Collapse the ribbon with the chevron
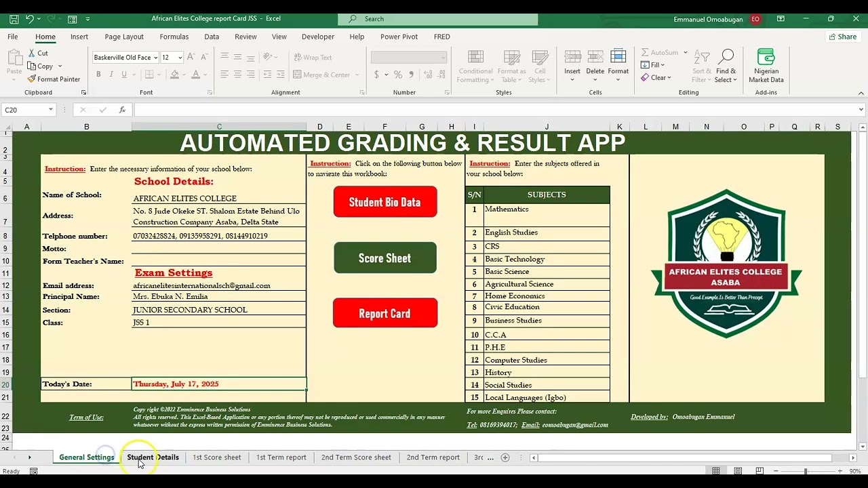The image size is (868, 488). click(x=861, y=92)
